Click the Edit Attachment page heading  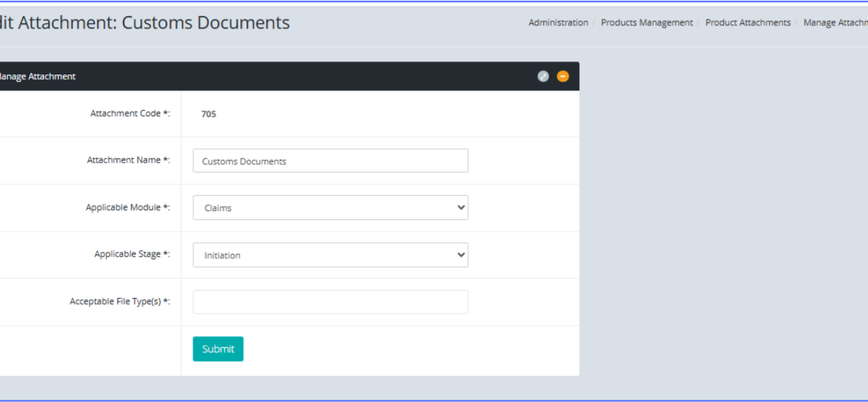pos(145,22)
